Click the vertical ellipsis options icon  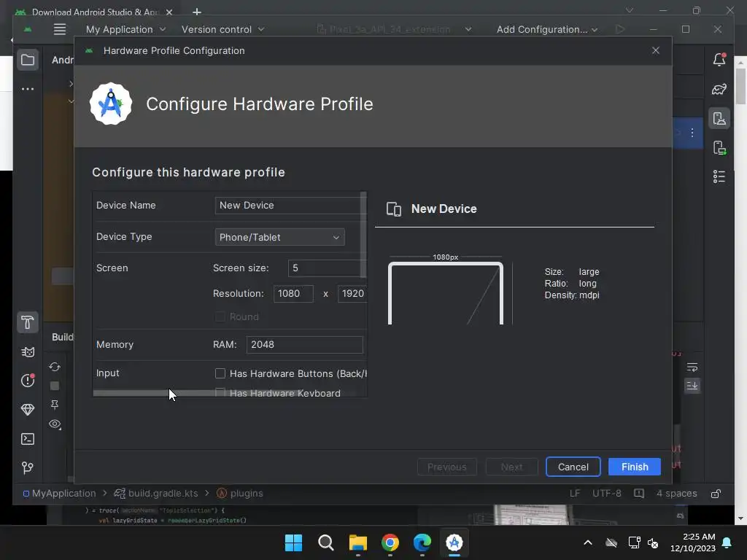point(692,133)
